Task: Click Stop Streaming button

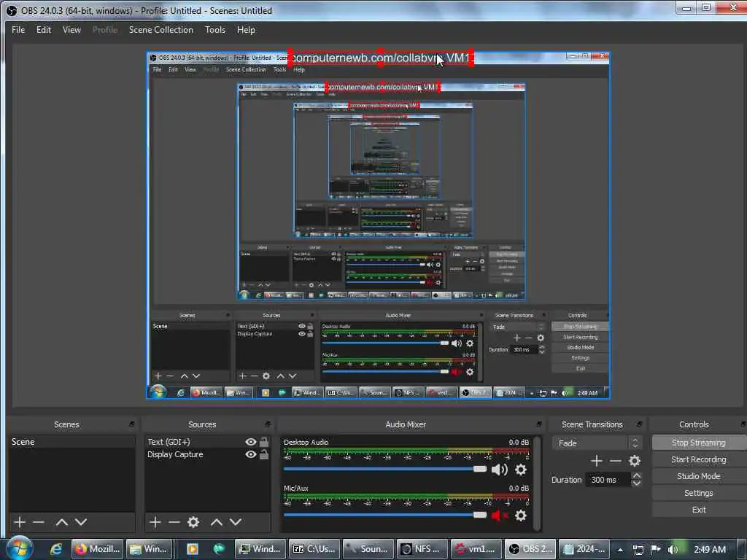Action: tap(698, 443)
